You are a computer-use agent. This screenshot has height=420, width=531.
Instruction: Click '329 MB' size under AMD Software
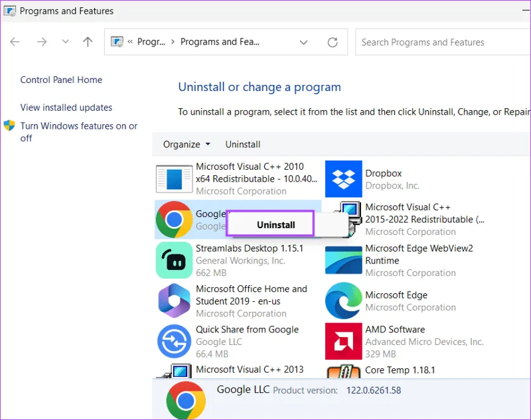tap(380, 354)
